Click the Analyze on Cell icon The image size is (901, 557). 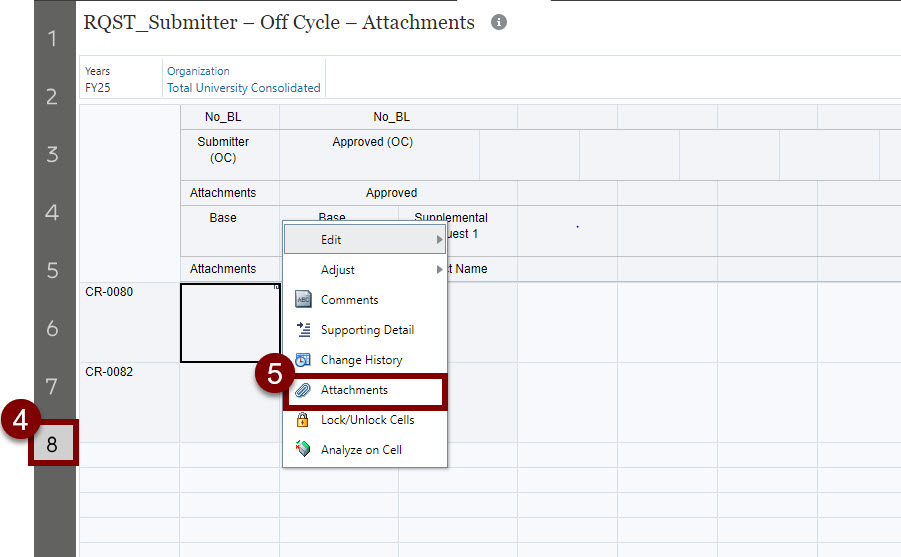click(304, 450)
